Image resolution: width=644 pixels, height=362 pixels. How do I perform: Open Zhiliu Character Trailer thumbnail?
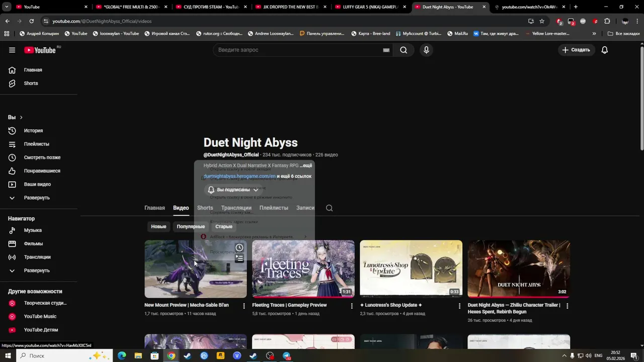[x=519, y=269]
